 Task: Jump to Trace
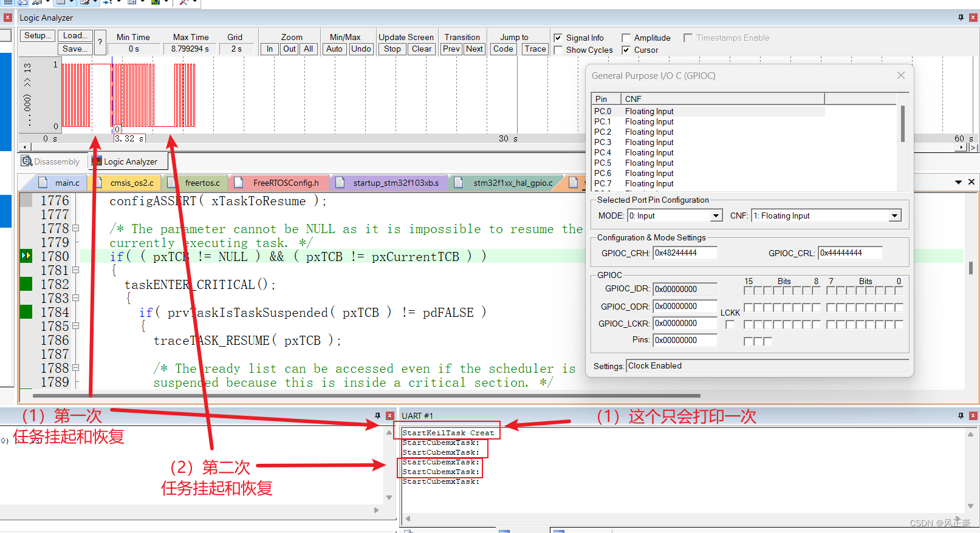[535, 49]
